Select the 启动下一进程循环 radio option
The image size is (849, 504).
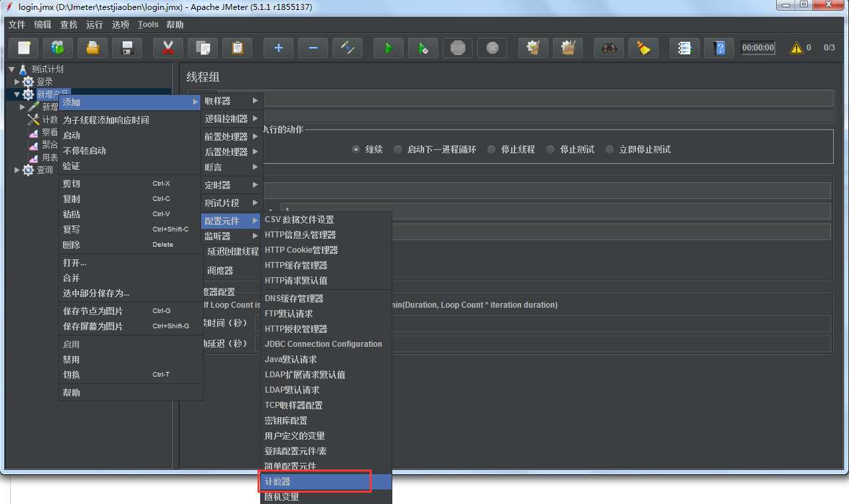pos(398,149)
